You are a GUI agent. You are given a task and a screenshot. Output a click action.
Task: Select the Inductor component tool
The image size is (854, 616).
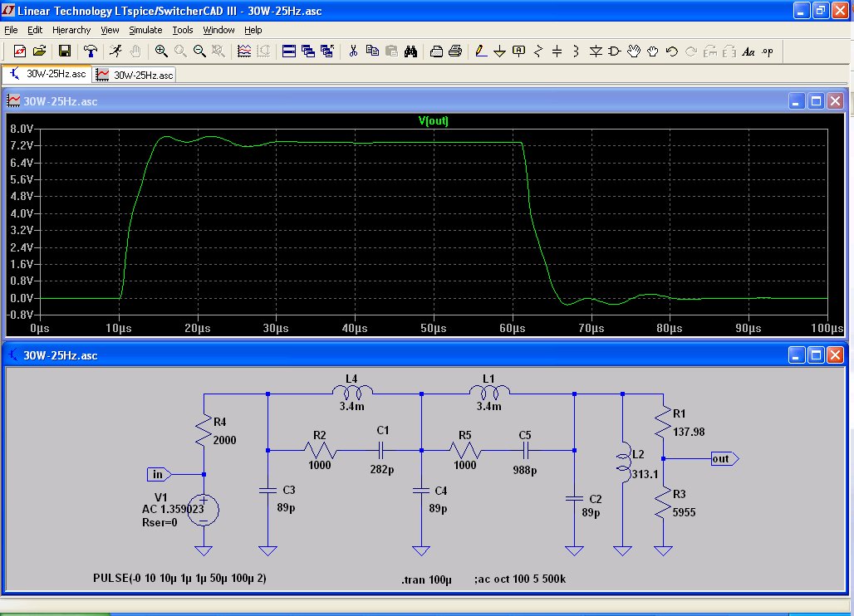point(576,51)
